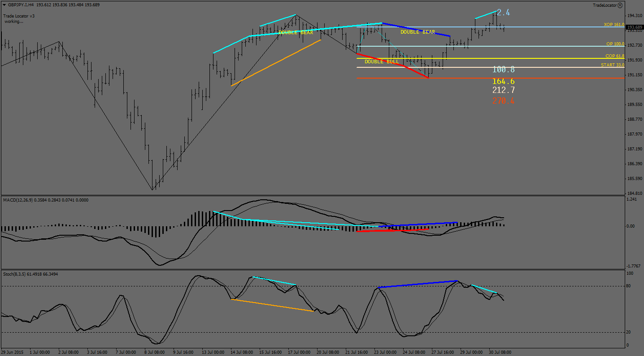Click the pale-blue 100.8 value text
Screen dimensions: 644x356
coord(503,70)
